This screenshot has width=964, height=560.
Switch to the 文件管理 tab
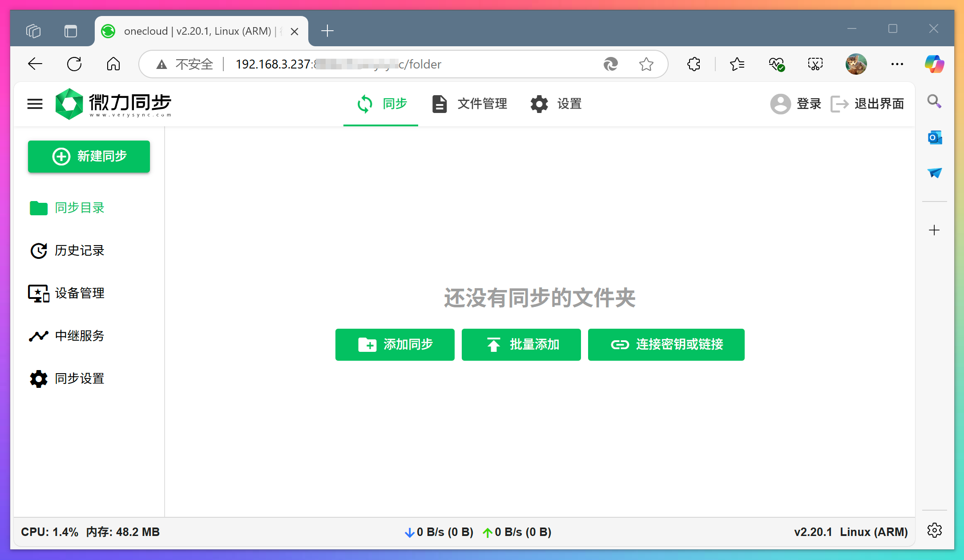coord(469,104)
